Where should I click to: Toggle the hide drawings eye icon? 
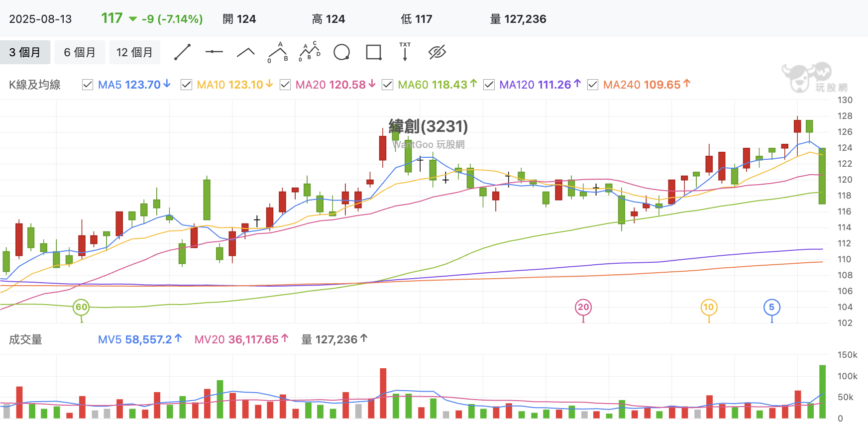pos(437,52)
